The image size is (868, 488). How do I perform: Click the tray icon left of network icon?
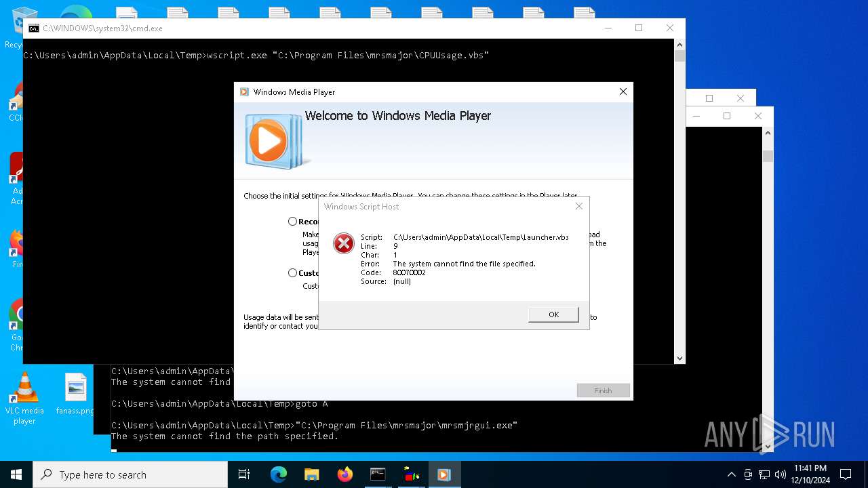pyautogui.click(x=748, y=474)
